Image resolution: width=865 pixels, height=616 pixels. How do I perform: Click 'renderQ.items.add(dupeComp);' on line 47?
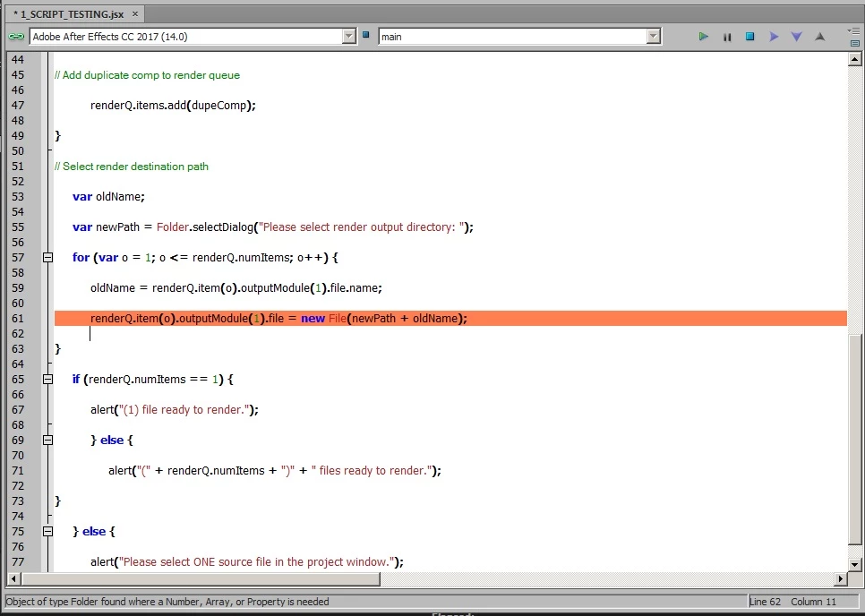[x=173, y=106]
